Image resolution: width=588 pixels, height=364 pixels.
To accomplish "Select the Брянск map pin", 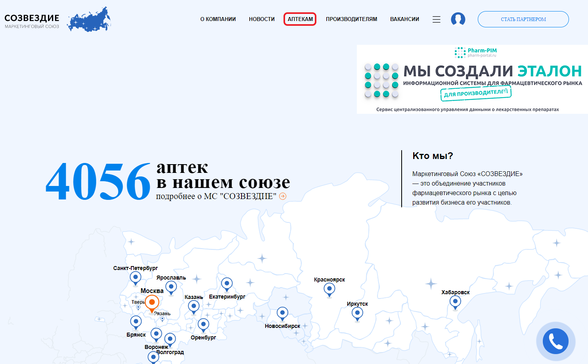I will pos(136,323).
